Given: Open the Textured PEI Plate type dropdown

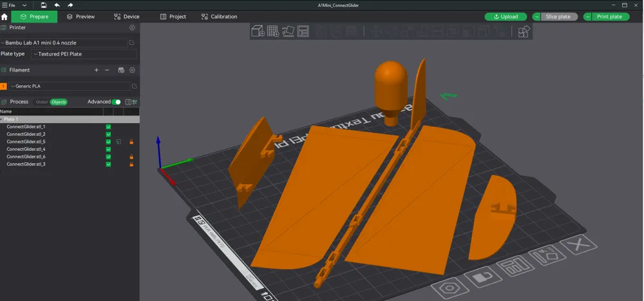Looking at the screenshot, I should [x=84, y=54].
